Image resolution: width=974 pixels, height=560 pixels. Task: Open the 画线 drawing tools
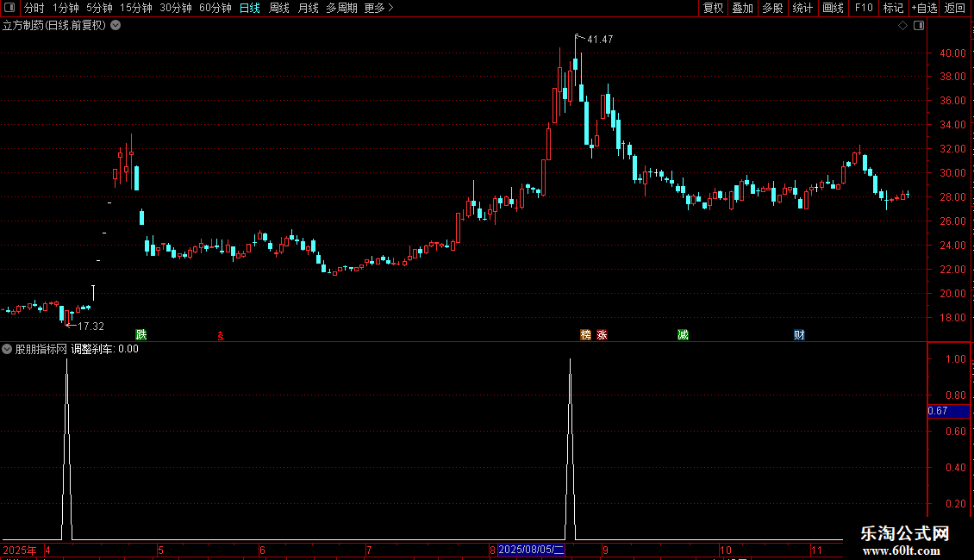click(833, 8)
